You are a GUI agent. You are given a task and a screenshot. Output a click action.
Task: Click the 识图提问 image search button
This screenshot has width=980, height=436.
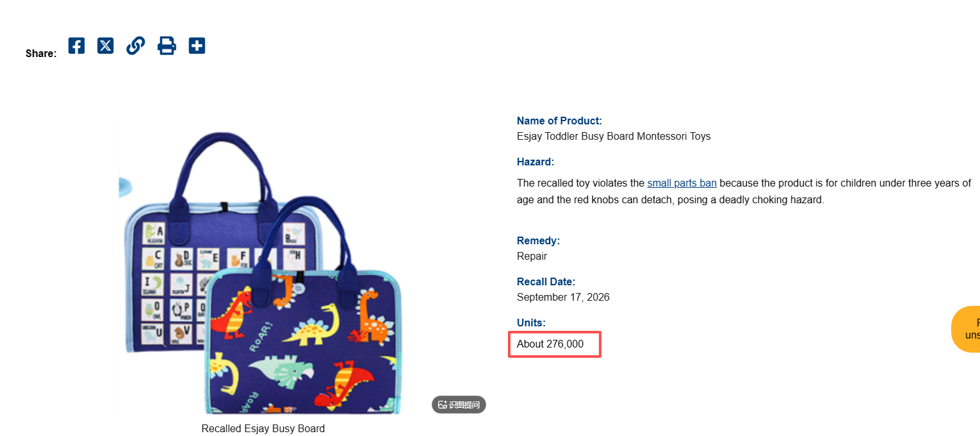point(459,405)
